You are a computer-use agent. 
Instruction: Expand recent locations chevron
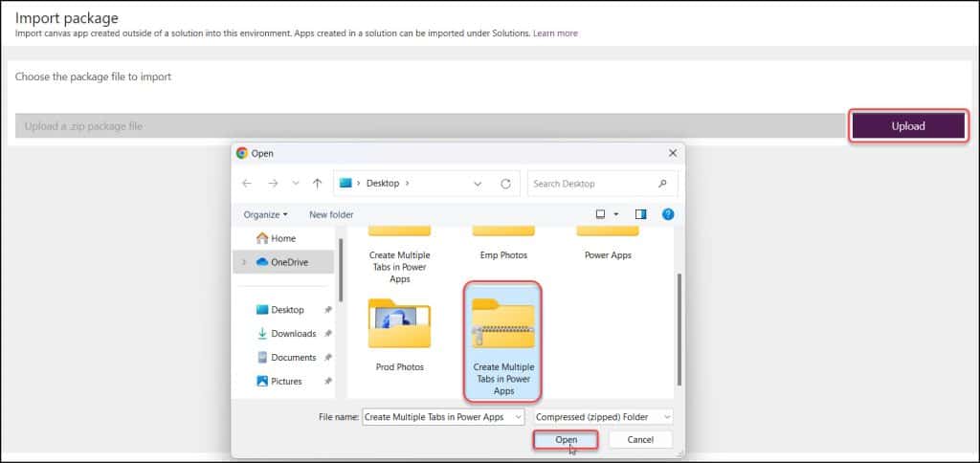tap(296, 184)
